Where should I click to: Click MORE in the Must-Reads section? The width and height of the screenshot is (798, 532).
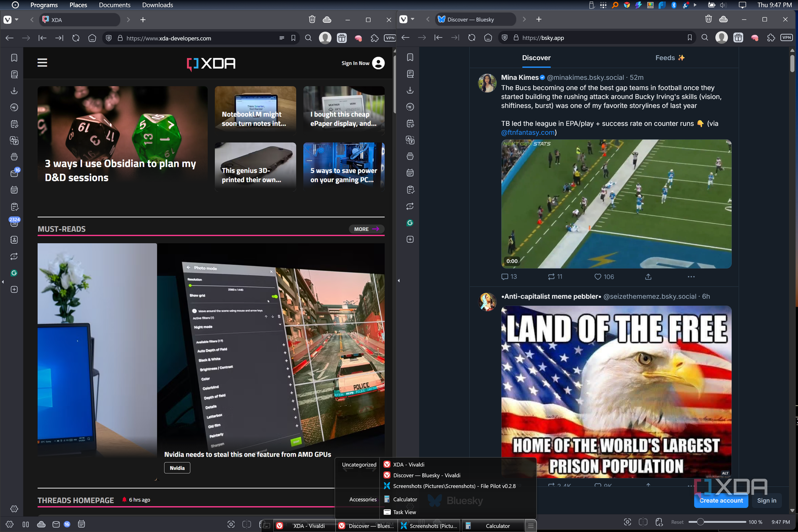[x=366, y=229]
